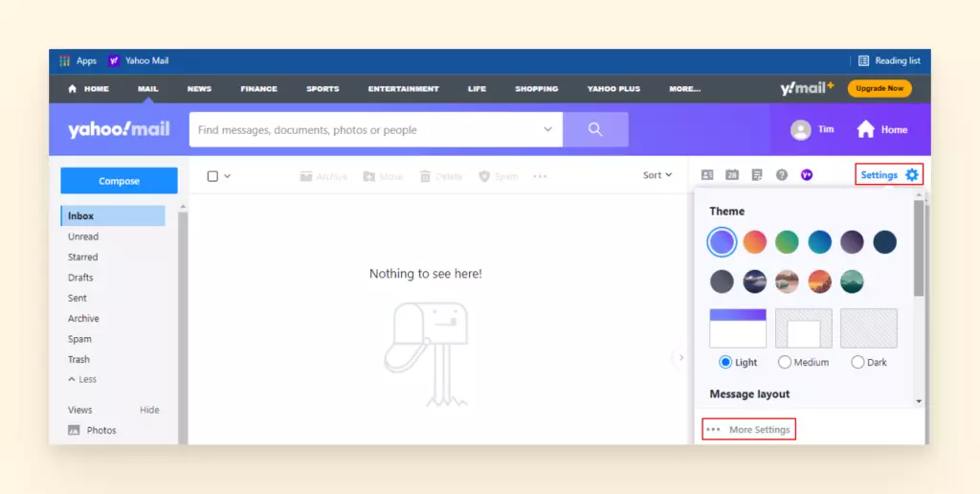Click the settings panel scrollbar down arrow

(918, 401)
